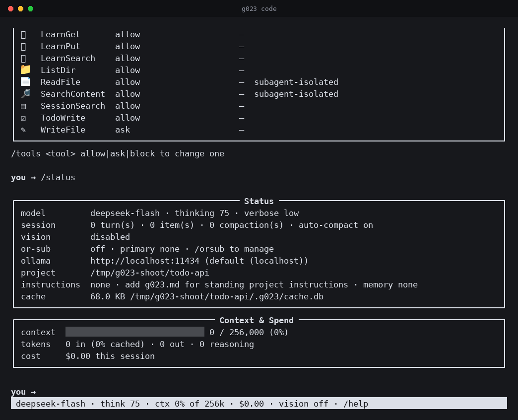This screenshot has width=518, height=420.
Task: Click the 'Status' panel title
Action: click(259, 201)
